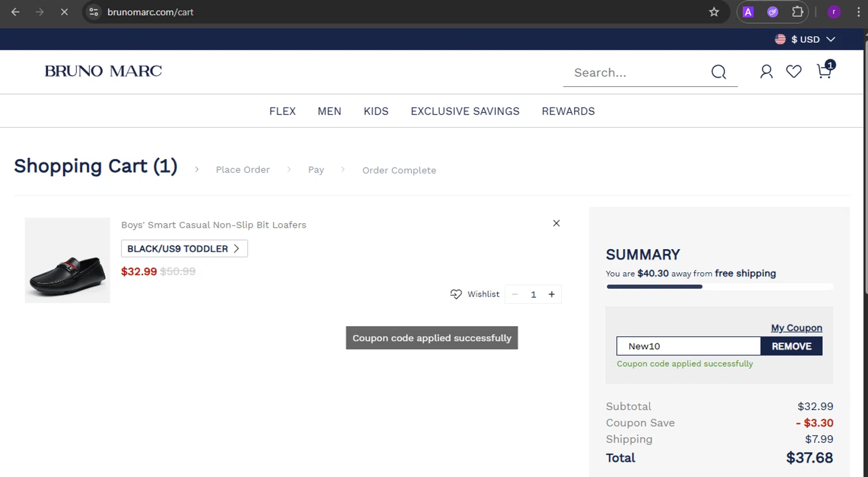This screenshot has height=477, width=868.
Task: Open the KIDS menu item
Action: (376, 111)
